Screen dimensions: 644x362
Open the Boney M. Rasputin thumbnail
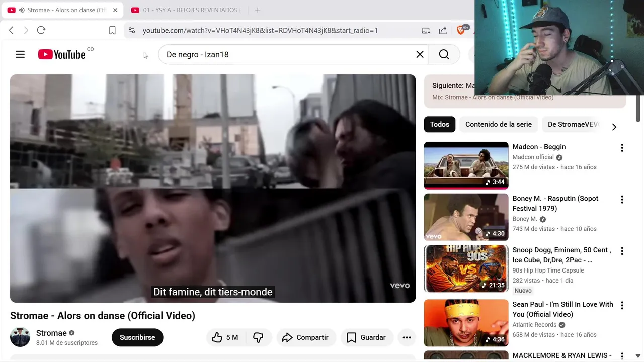coord(466,217)
